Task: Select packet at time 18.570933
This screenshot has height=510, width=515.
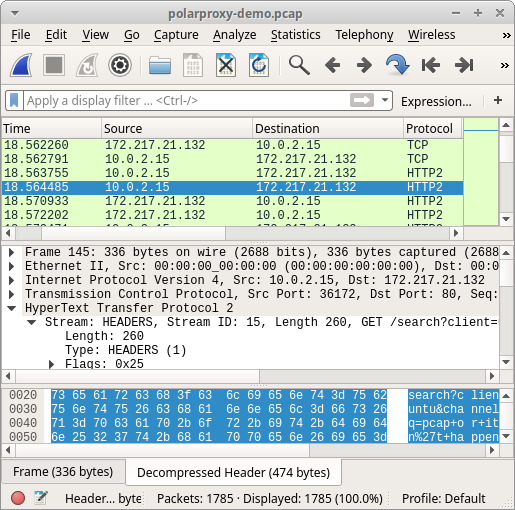Action: coord(232,201)
